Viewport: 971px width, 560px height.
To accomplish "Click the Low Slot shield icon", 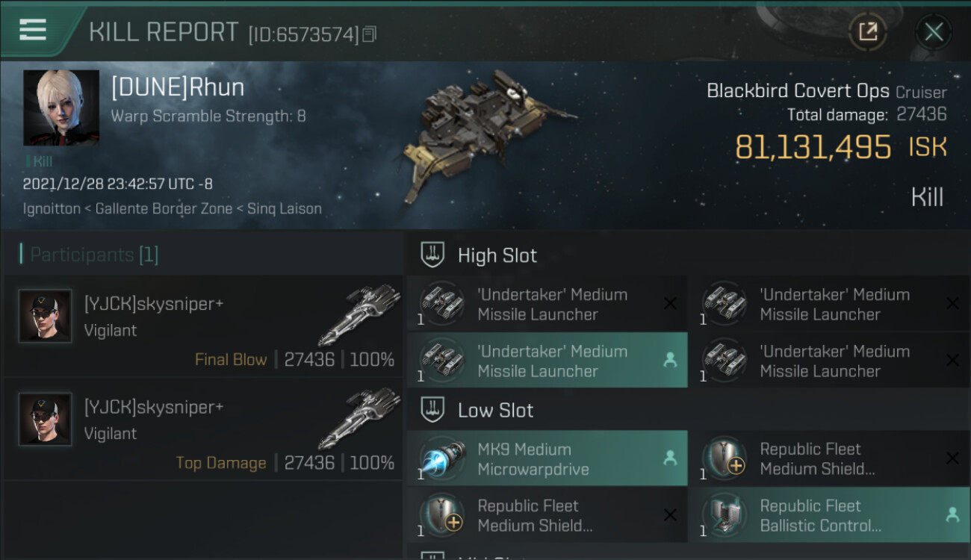I will [433, 410].
